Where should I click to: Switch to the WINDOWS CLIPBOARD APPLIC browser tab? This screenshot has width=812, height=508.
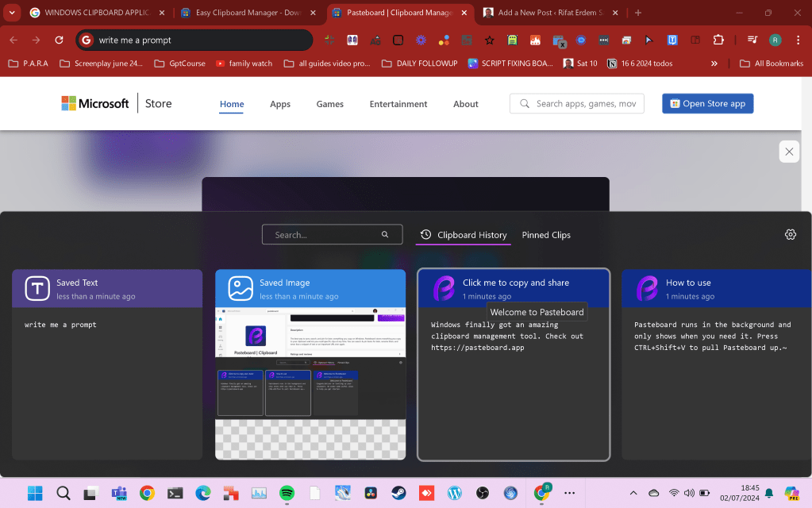click(97, 13)
